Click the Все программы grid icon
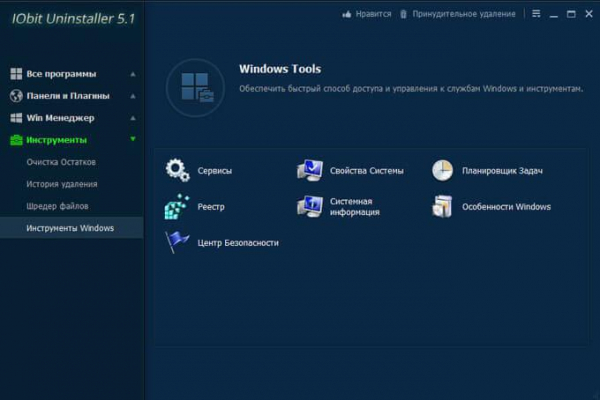The width and height of the screenshot is (600, 400). pyautogui.click(x=16, y=73)
